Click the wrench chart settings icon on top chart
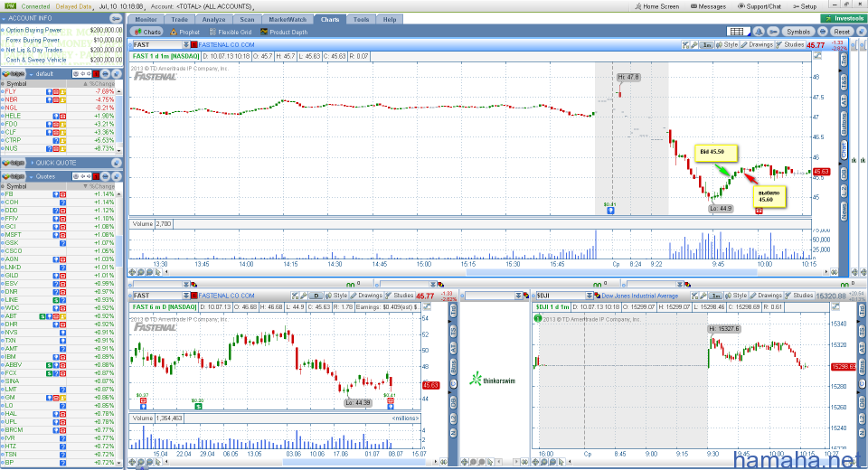Image resolution: width=868 pixels, height=470 pixels. click(x=694, y=45)
